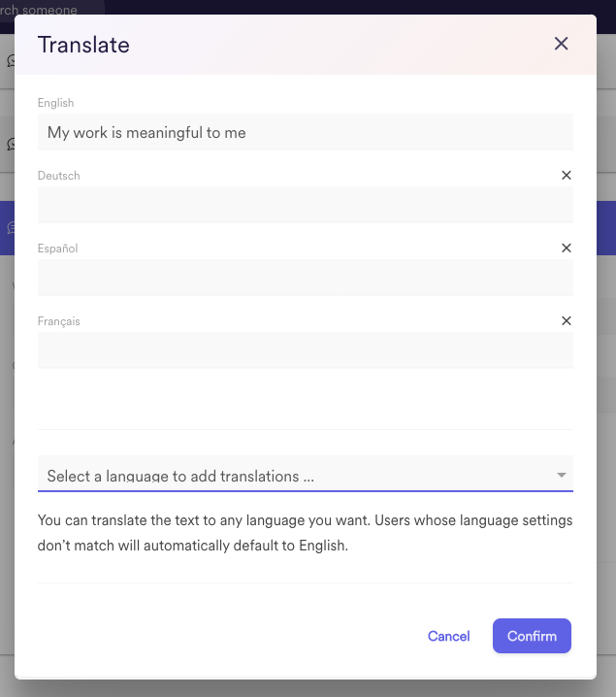The width and height of the screenshot is (616, 697).
Task: Remove the Deutsch translation row
Action: pos(567,175)
